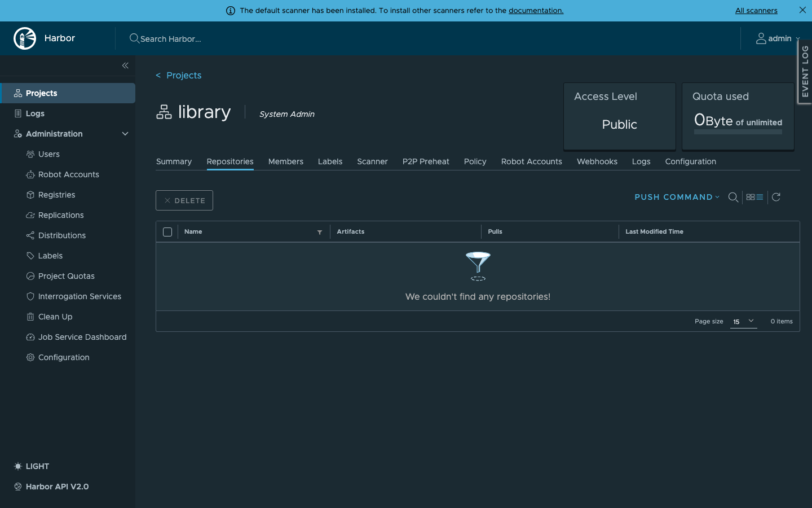
Task: Click All scanners link
Action: (x=756, y=11)
